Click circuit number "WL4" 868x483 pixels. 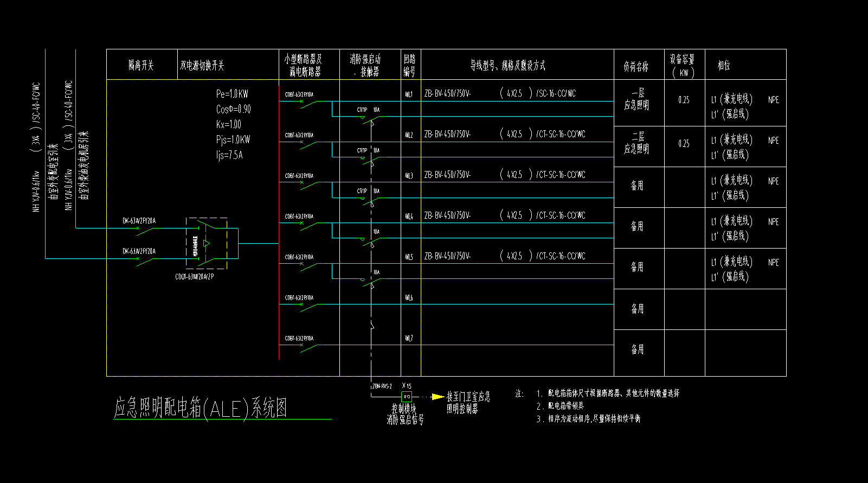click(409, 217)
